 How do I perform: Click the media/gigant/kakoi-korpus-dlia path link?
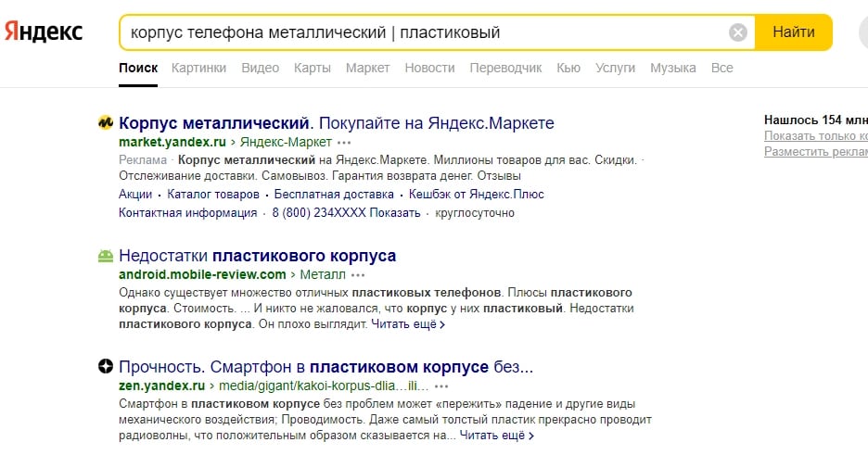[324, 385]
